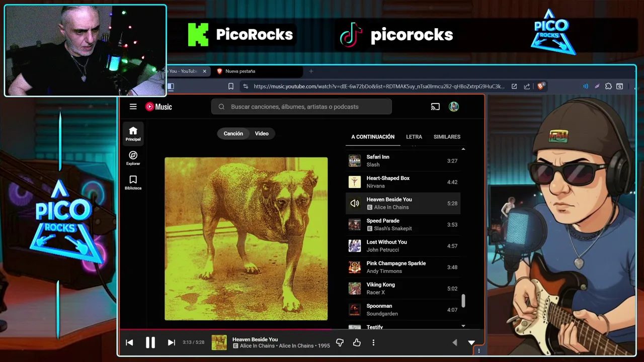Open a new browser tab with plus
644x362 pixels.
coord(311,71)
